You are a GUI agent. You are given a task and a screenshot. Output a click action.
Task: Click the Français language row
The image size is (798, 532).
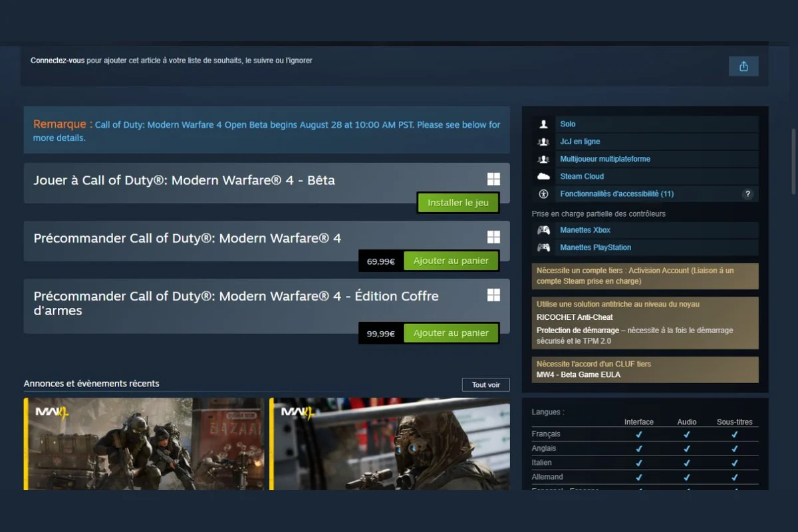[645, 434]
